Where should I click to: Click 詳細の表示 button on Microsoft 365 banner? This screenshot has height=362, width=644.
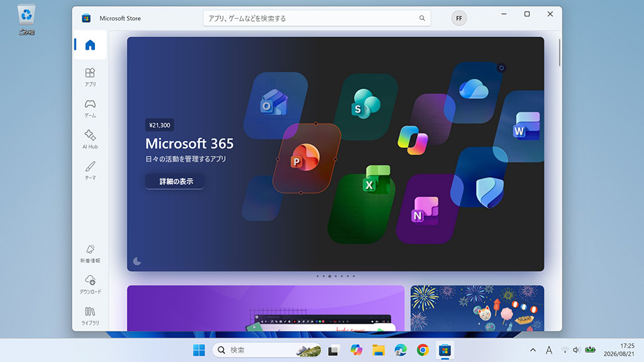[x=175, y=181]
